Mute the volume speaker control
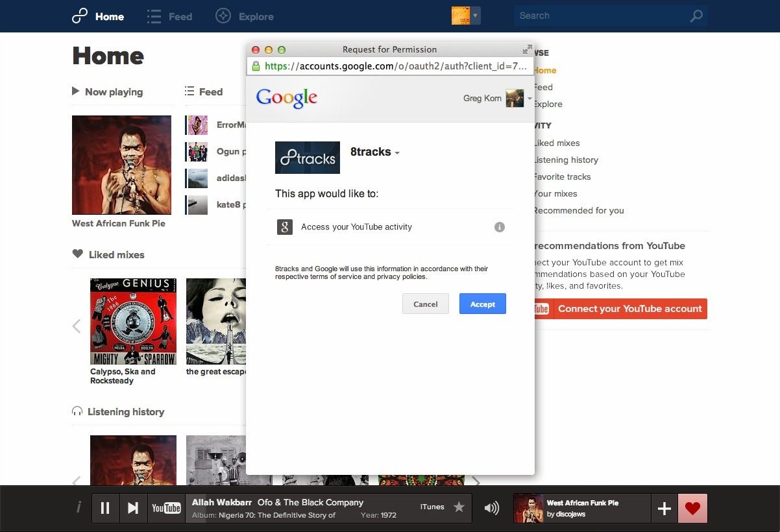780x532 pixels. pyautogui.click(x=491, y=508)
